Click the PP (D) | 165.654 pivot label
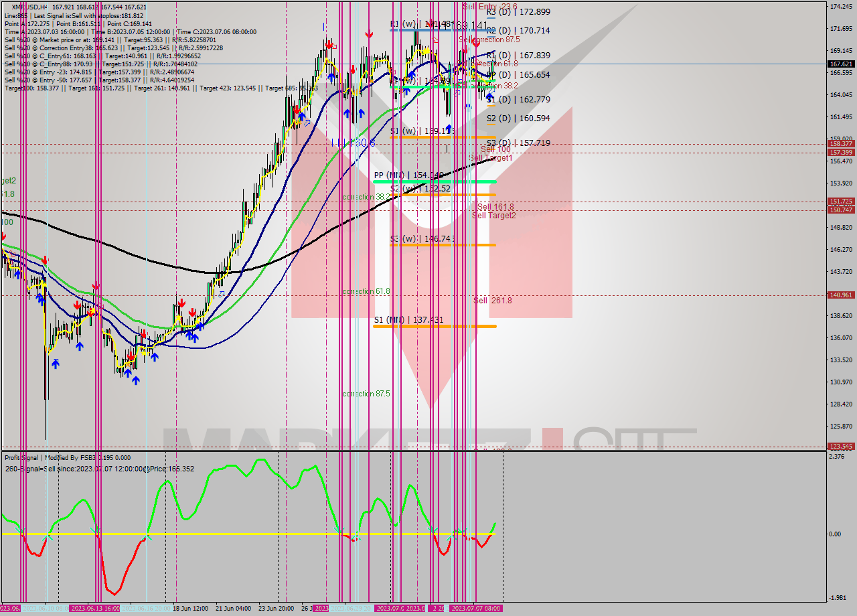 [x=520, y=75]
